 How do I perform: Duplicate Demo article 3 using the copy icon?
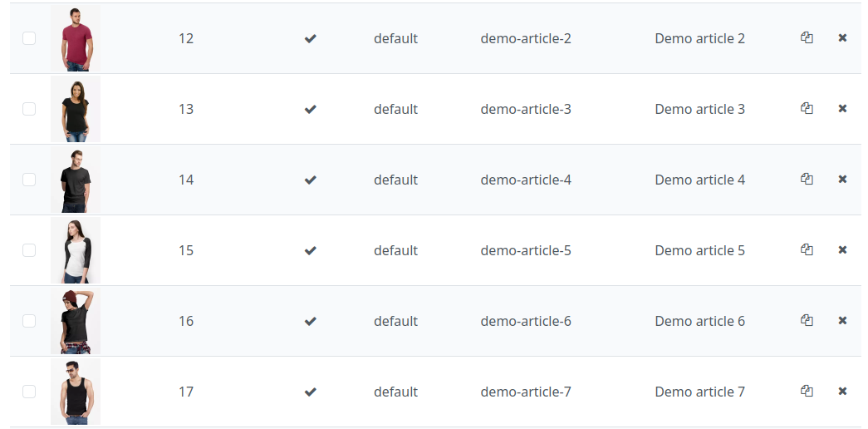807,109
